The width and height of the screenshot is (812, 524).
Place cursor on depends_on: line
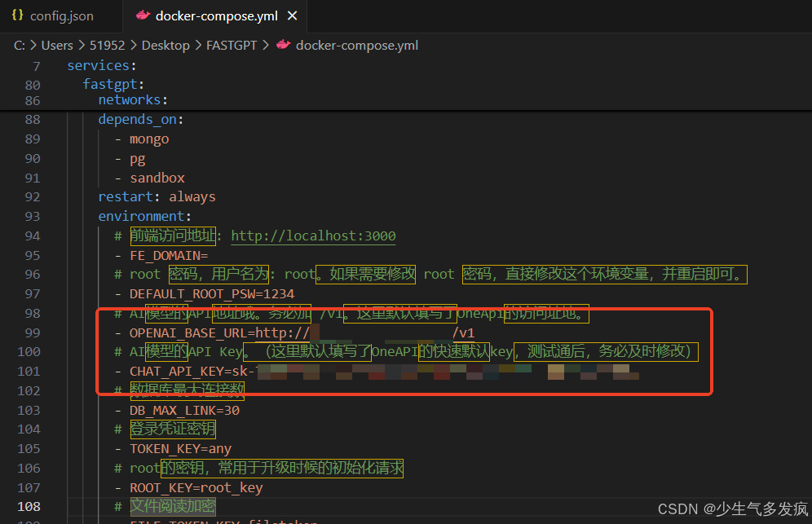(141, 120)
